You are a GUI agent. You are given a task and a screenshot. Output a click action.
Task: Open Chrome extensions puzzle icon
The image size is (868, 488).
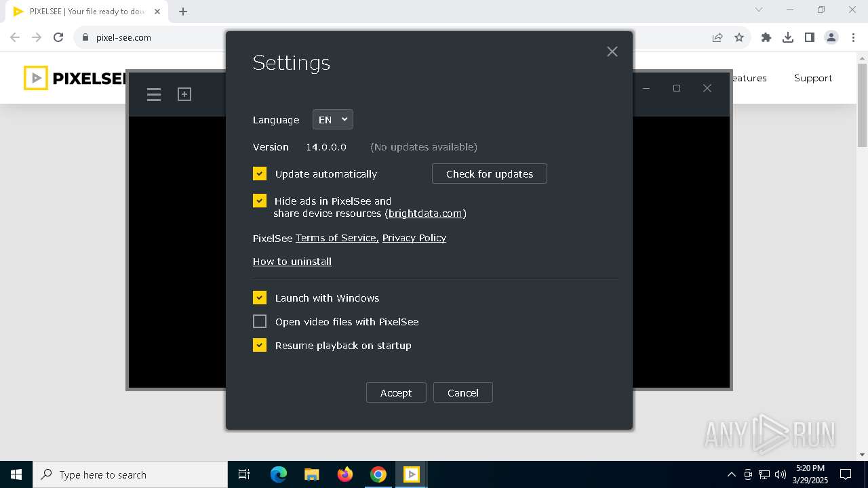click(x=766, y=37)
